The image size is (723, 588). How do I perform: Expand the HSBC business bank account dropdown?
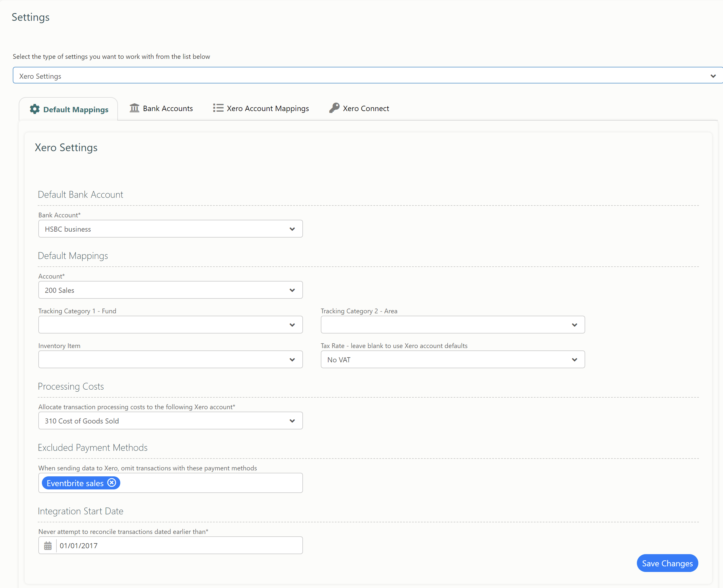point(171,229)
